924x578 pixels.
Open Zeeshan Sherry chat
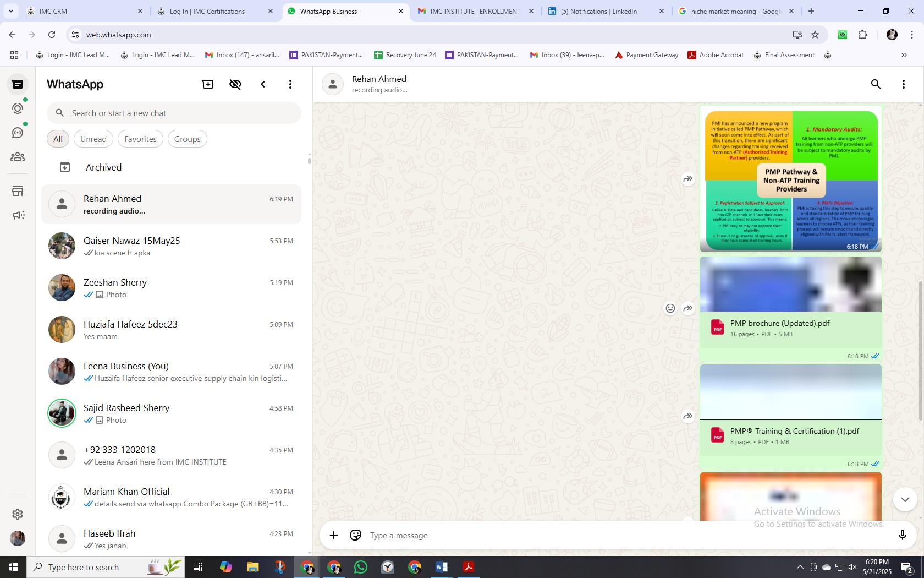tap(172, 288)
